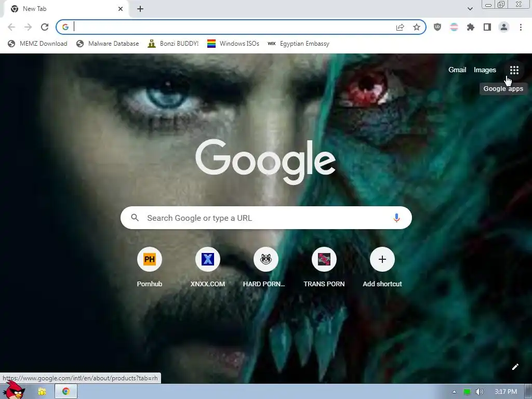Open the volume speaker tray icon
This screenshot has height=399, width=532.
point(479,392)
